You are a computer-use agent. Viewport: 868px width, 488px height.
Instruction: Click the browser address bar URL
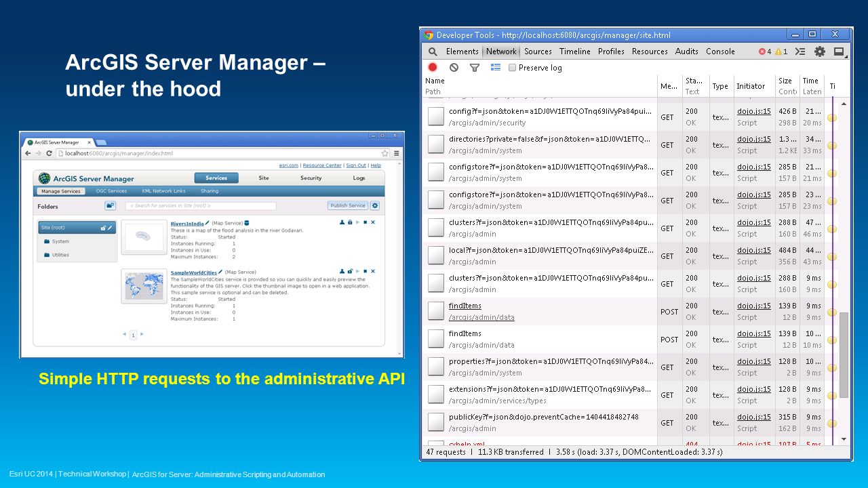coord(119,153)
